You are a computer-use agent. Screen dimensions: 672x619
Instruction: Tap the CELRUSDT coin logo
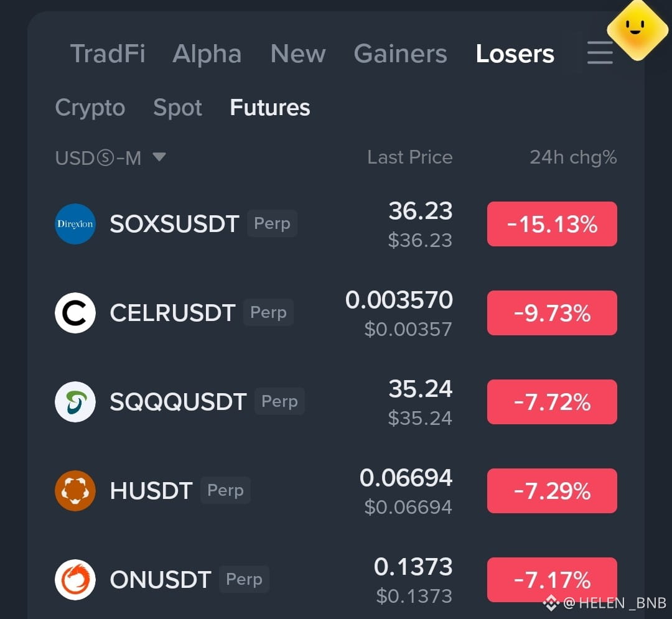[x=75, y=313]
